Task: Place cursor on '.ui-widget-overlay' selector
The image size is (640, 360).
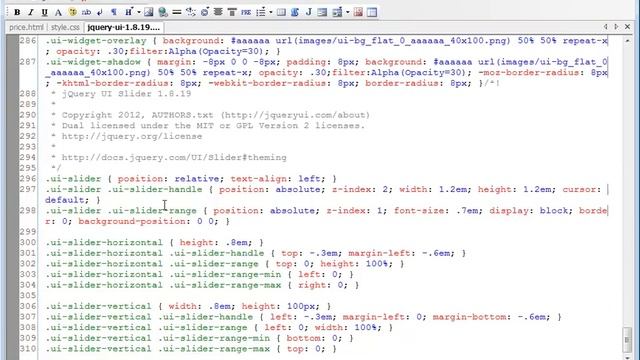Action: tap(96, 41)
